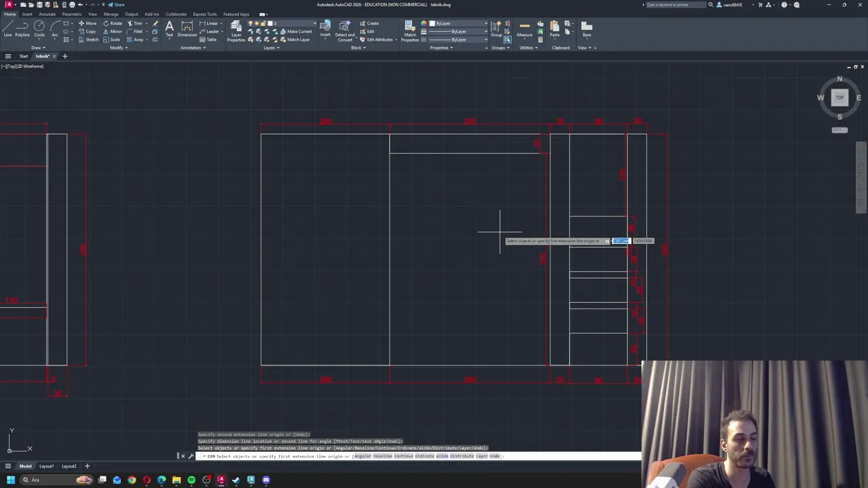Image resolution: width=868 pixels, height=488 pixels.
Task: Click the Leader tool
Action: 210,31
